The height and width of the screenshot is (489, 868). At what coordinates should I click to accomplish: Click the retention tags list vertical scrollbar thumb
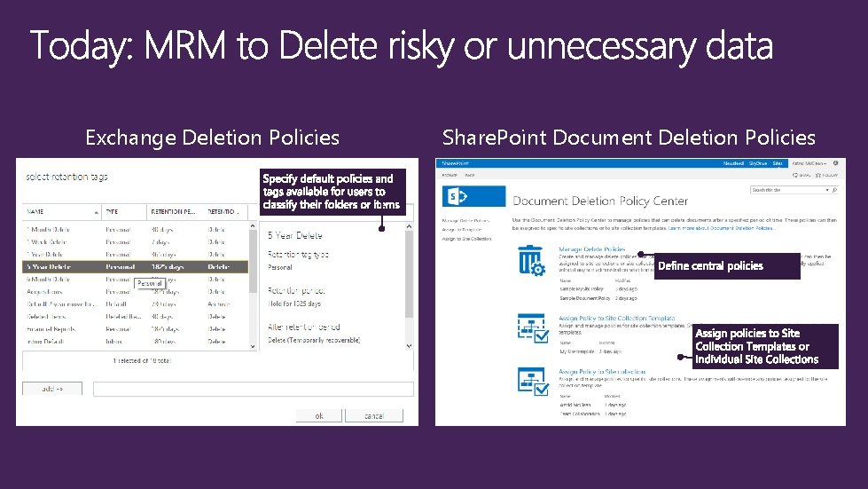click(x=253, y=262)
